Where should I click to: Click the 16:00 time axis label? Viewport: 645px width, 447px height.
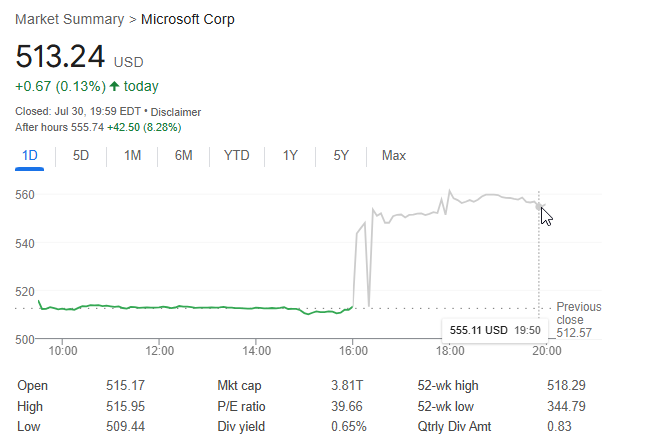click(354, 351)
